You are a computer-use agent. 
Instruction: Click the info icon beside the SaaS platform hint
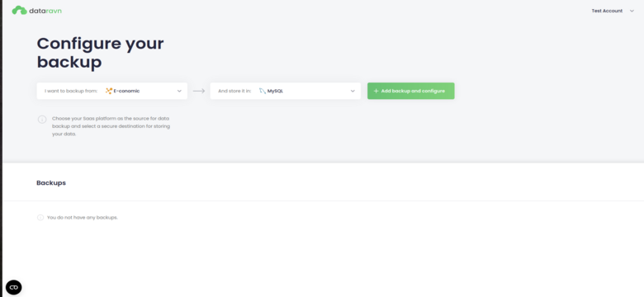click(42, 120)
